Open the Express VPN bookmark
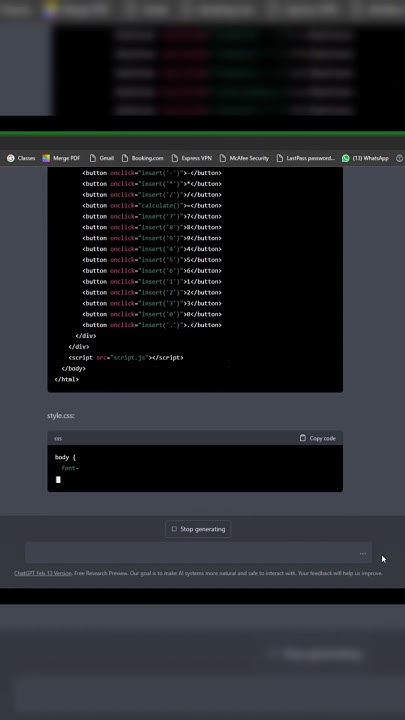This screenshot has width=405, height=720. 191,158
